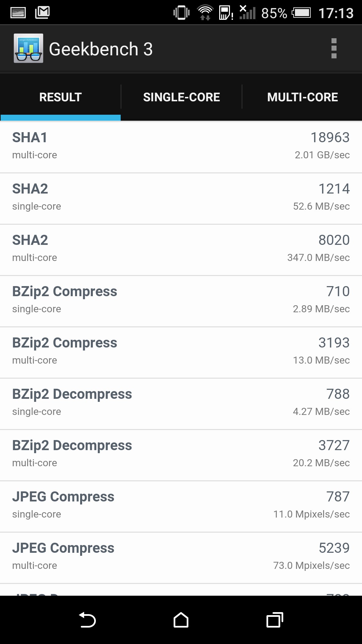
Task: Tap the vibrate mode status icon
Action: coord(181,13)
